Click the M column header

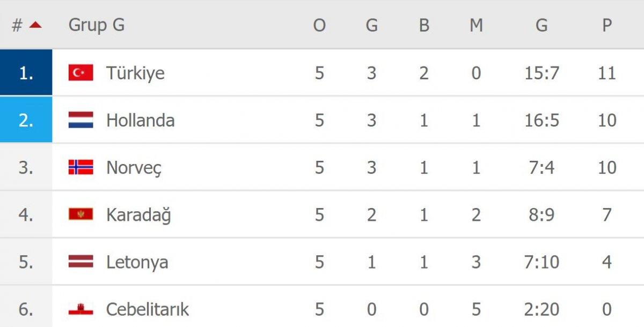pyautogui.click(x=476, y=24)
